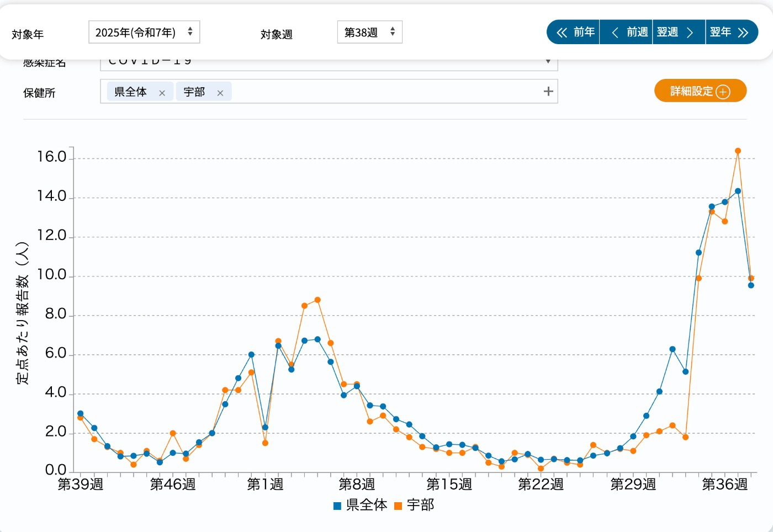Remove the 県全体 tag with its x icon
Screen dimensions: 773x532
coord(162,93)
